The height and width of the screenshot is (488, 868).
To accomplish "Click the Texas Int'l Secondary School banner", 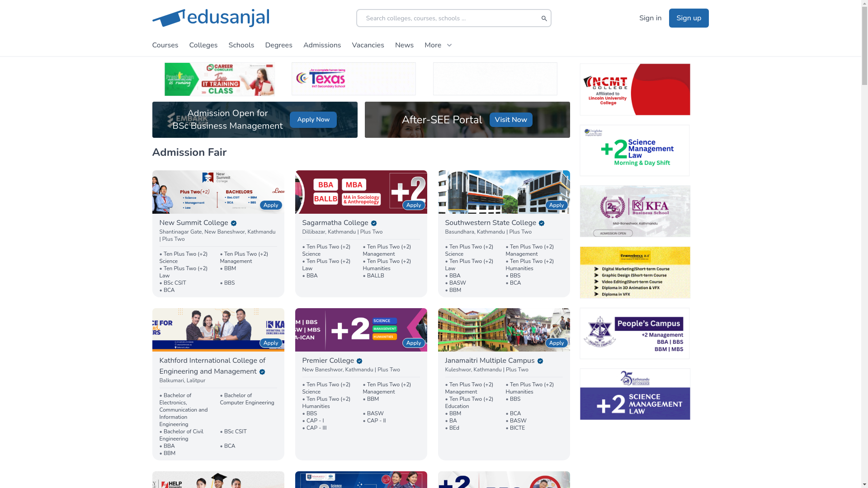I will point(354,79).
